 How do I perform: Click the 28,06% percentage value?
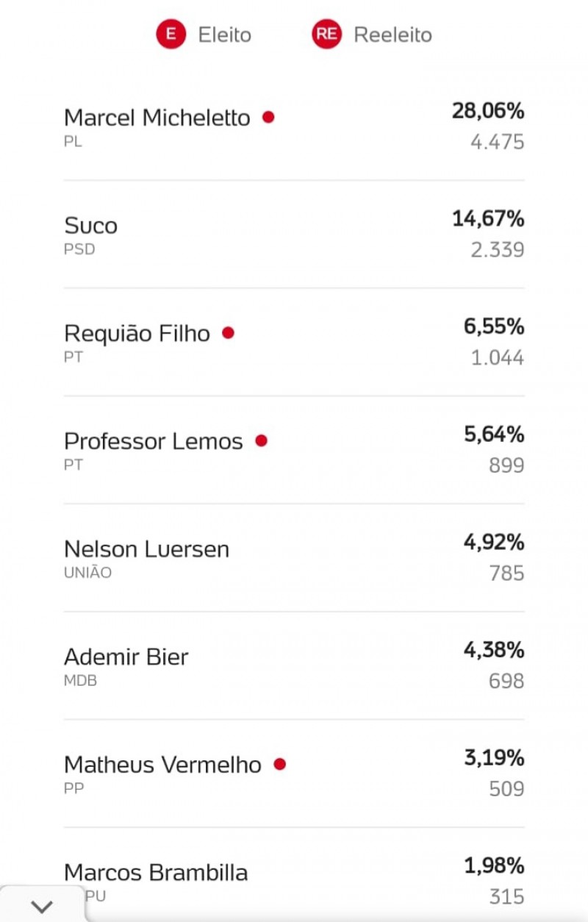point(488,111)
